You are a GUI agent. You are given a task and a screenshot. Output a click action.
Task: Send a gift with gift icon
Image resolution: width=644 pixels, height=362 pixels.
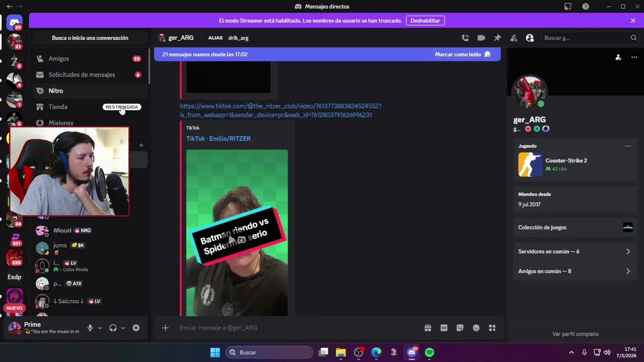click(428, 328)
